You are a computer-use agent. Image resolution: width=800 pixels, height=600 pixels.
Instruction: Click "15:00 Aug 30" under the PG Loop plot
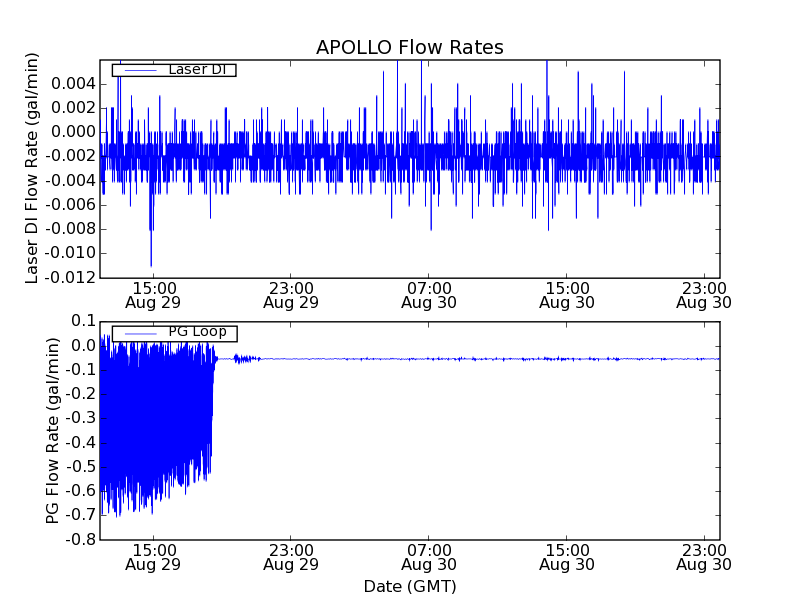pos(567,557)
